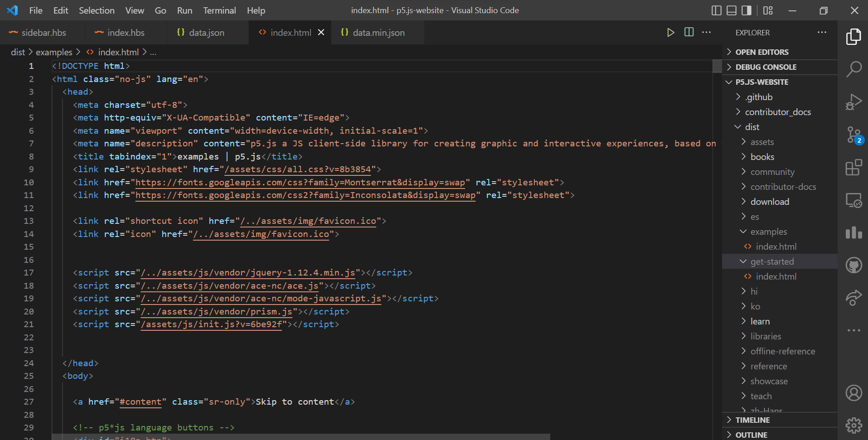Click the index.html breadcrumb segment
The image size is (868, 440).
(118, 52)
